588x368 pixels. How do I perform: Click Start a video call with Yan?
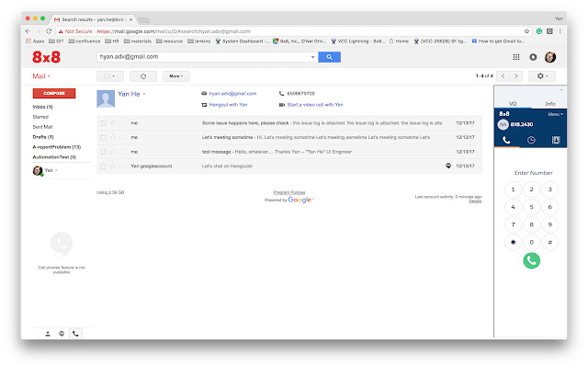tap(315, 105)
